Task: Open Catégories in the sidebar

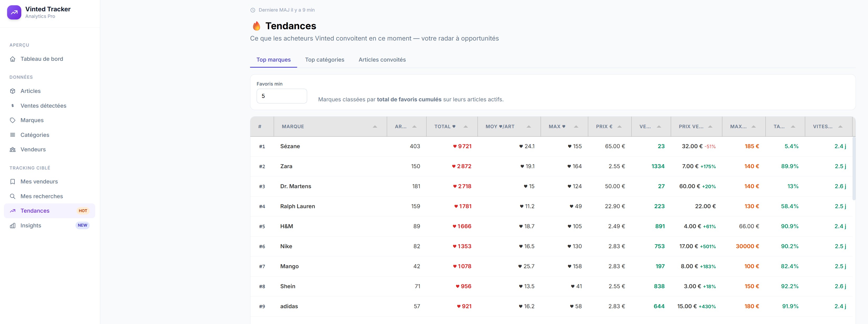Action: [x=49, y=135]
